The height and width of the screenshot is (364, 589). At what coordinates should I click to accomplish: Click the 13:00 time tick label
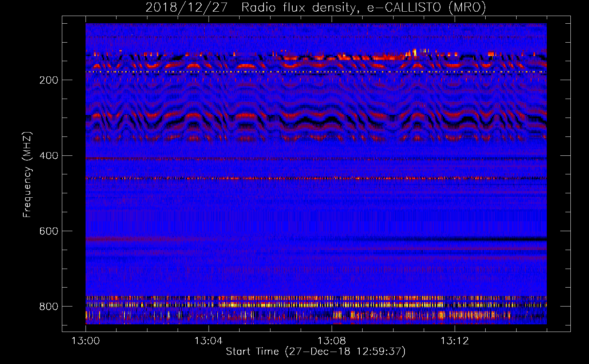click(86, 341)
